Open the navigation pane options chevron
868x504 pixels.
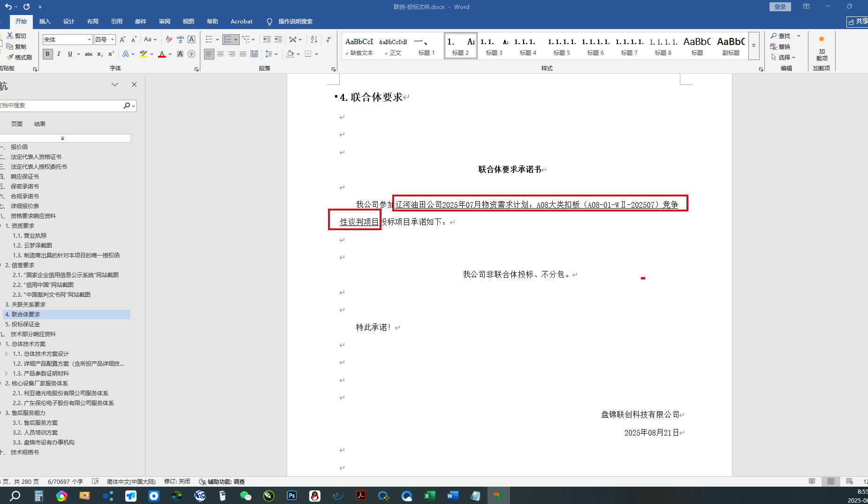[x=114, y=84]
